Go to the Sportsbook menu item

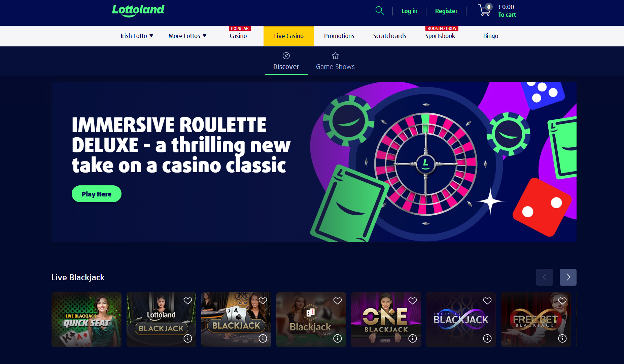coord(440,36)
